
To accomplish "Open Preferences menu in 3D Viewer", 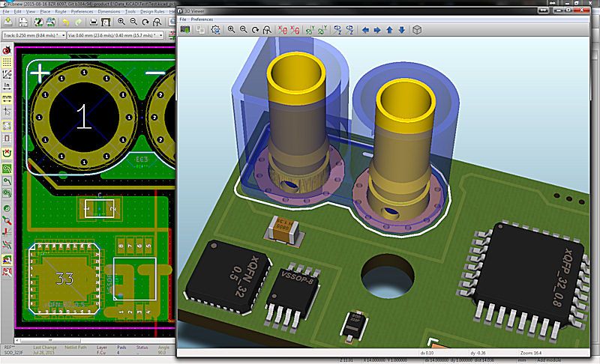I will [x=202, y=19].
